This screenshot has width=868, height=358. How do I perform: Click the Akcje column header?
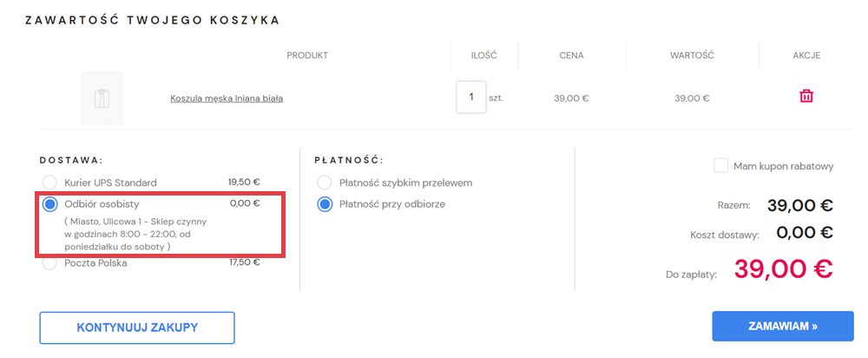point(806,56)
